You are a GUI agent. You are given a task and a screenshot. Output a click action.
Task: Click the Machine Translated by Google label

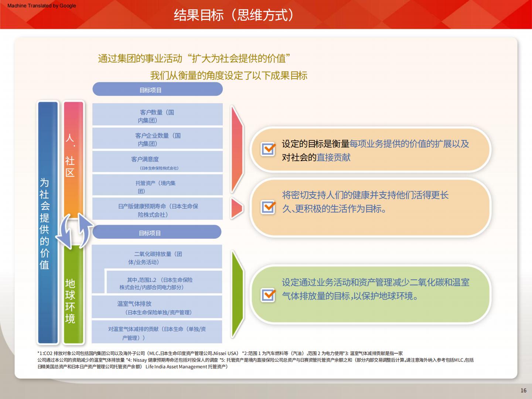[42, 6]
